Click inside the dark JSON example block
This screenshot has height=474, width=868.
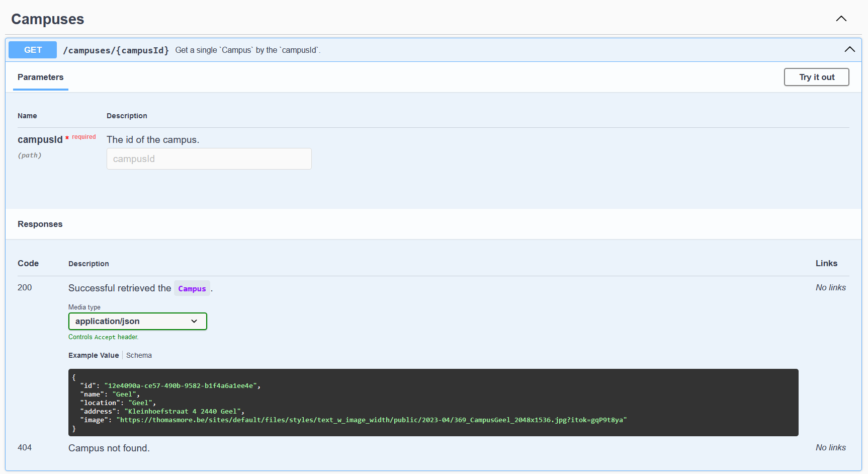pos(432,403)
